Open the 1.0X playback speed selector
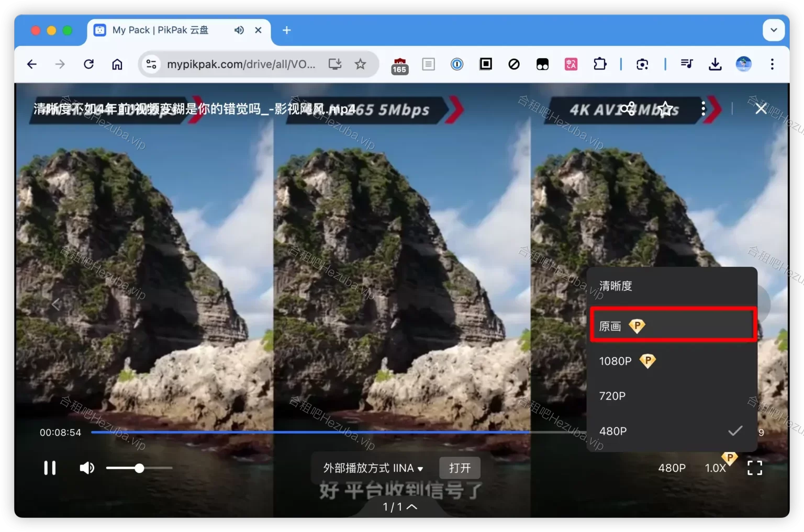Viewport: 804px width, 532px height. coord(715,468)
